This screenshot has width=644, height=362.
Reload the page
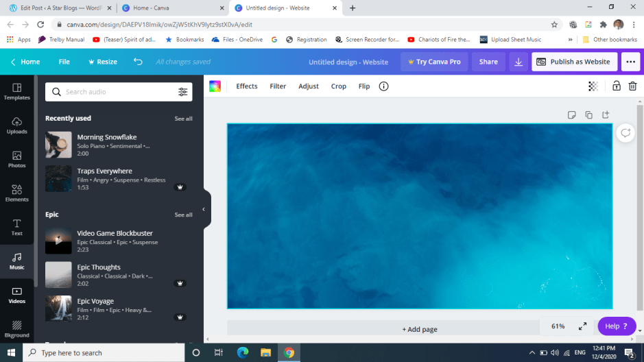point(40,25)
